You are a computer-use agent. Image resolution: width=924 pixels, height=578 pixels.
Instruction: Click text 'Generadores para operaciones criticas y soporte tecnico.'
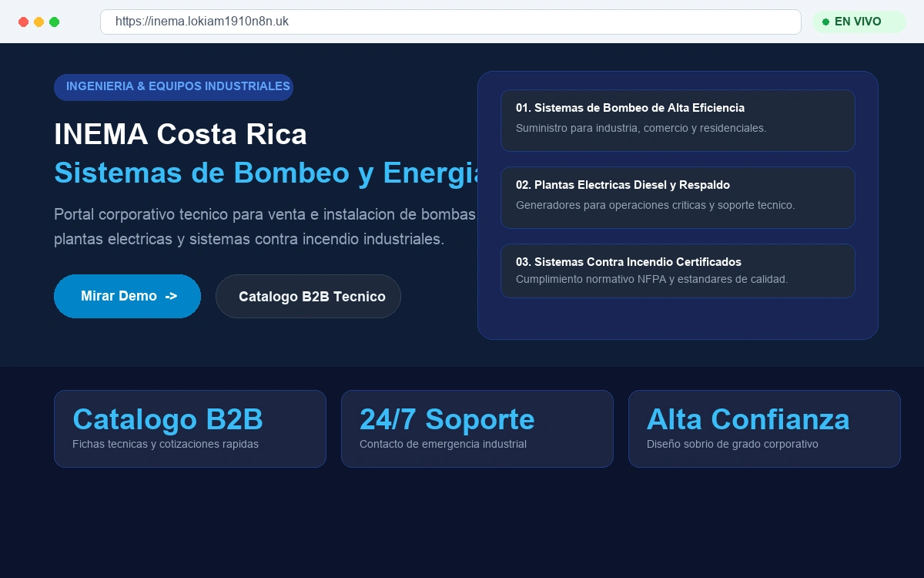(x=655, y=205)
